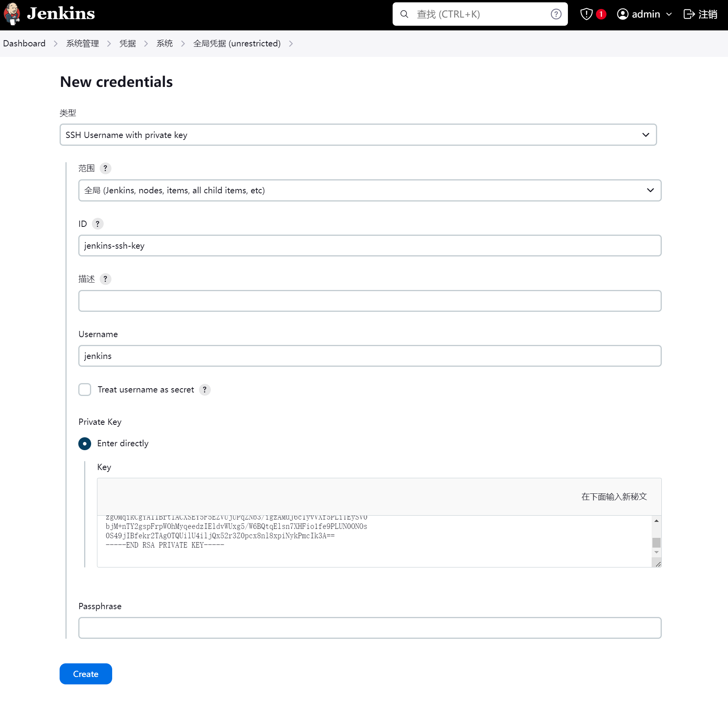Click the key textarea scrollbar thumb
This screenshot has width=728, height=707.
click(656, 542)
